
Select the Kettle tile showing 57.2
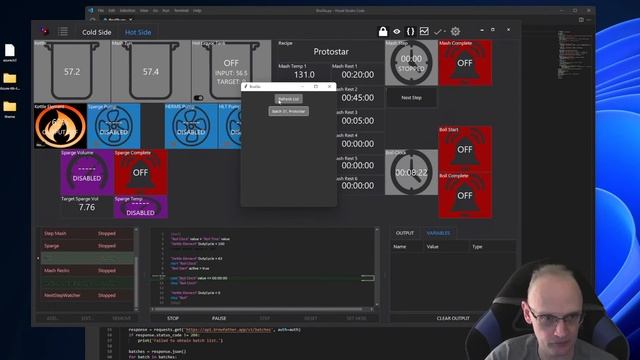pos(72,71)
